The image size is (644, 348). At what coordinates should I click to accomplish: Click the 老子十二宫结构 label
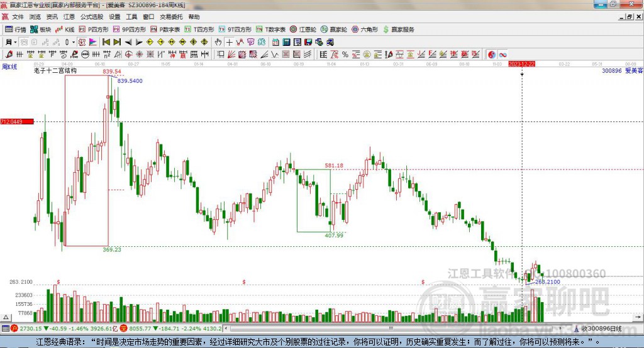[55, 70]
